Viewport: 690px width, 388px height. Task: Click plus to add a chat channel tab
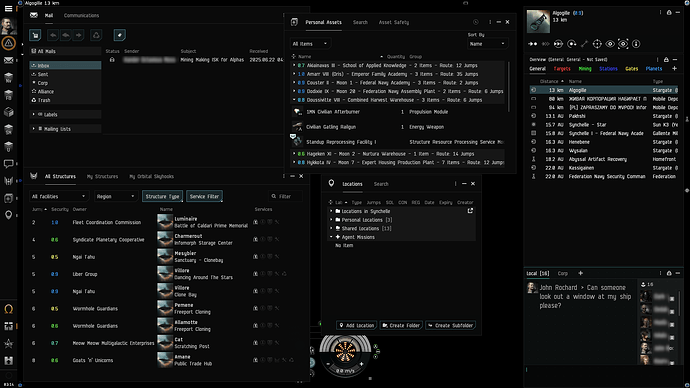(x=580, y=273)
